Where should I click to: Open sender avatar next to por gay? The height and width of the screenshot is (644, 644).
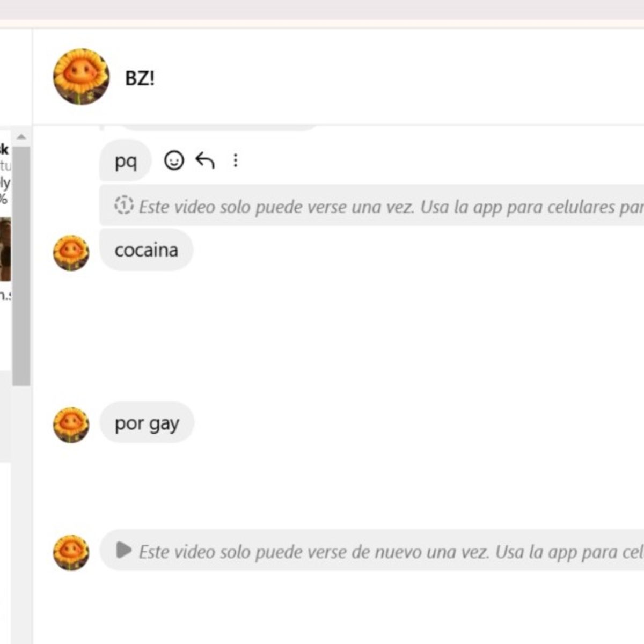coord(71,425)
